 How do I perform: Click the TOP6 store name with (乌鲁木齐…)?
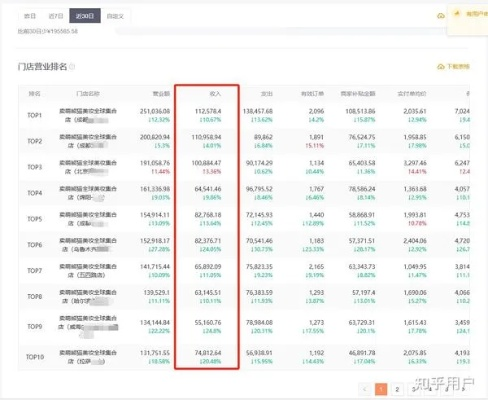click(x=88, y=245)
